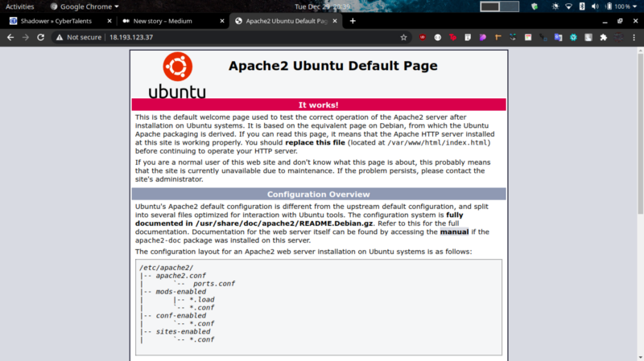Viewport: 644px width, 361px height.
Task: Click the night light brightness tray icon
Action: click(555, 6)
